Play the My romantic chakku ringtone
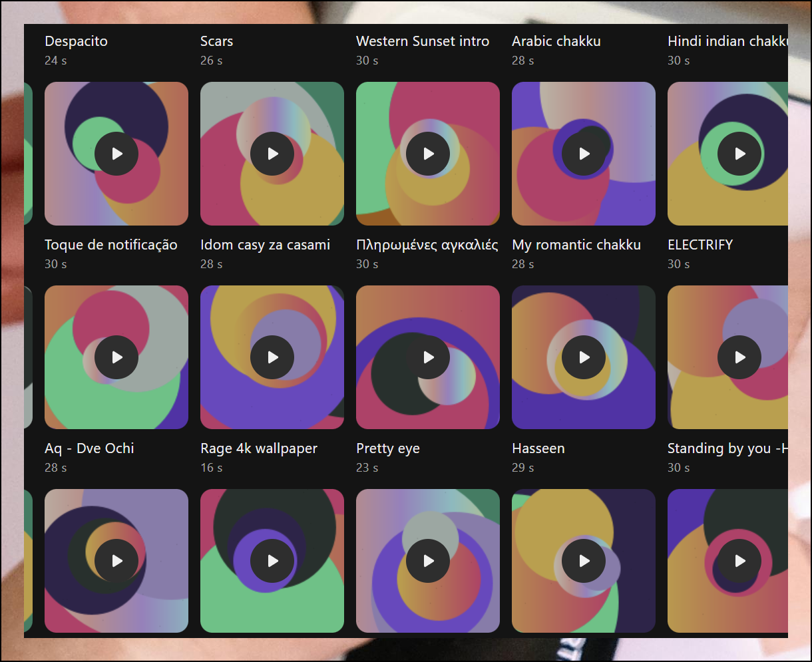This screenshot has width=812, height=662. coord(584,154)
